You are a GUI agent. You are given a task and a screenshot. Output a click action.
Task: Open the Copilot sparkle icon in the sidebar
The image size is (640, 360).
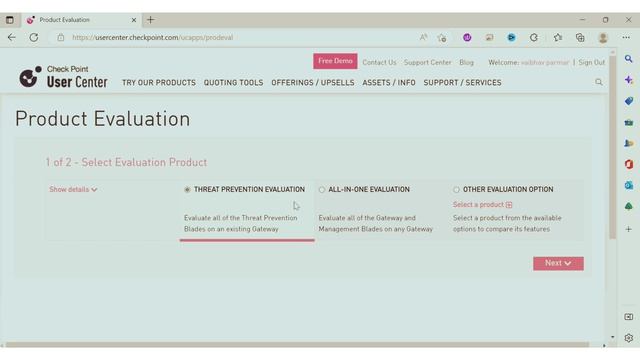pyautogui.click(x=629, y=80)
